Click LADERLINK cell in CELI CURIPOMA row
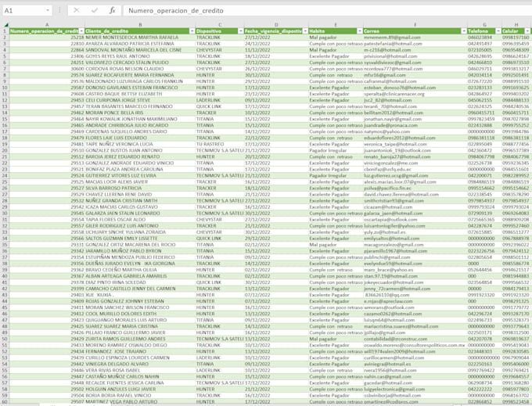The width and height of the screenshot is (532, 406). 220,100
